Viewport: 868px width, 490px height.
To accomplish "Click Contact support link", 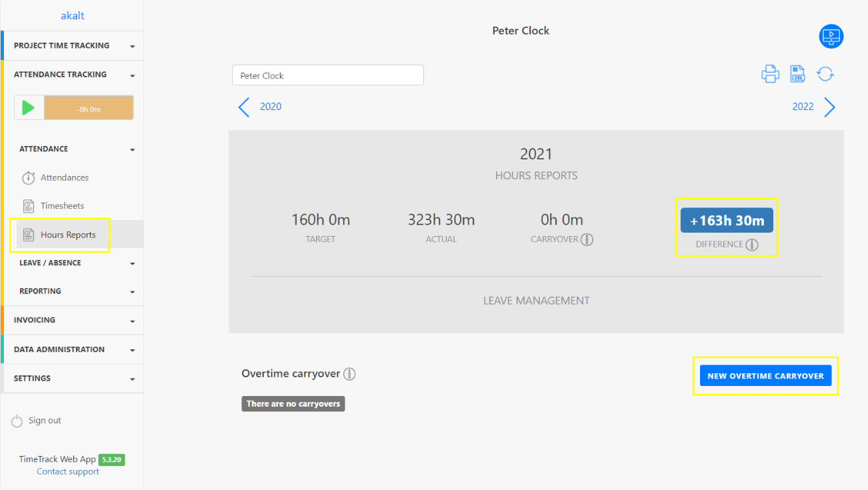I will click(x=68, y=471).
